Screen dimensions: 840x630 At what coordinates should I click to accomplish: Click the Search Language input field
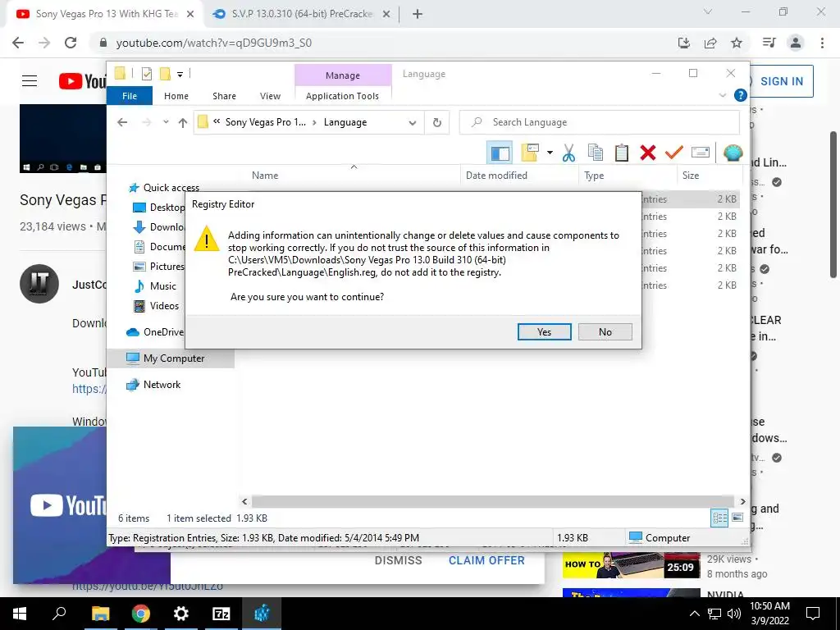pyautogui.click(x=600, y=122)
